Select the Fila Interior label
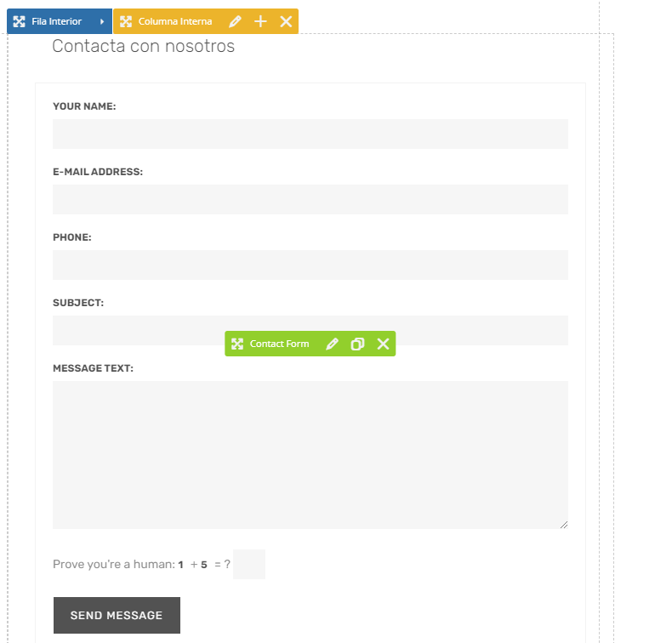 [x=57, y=21]
